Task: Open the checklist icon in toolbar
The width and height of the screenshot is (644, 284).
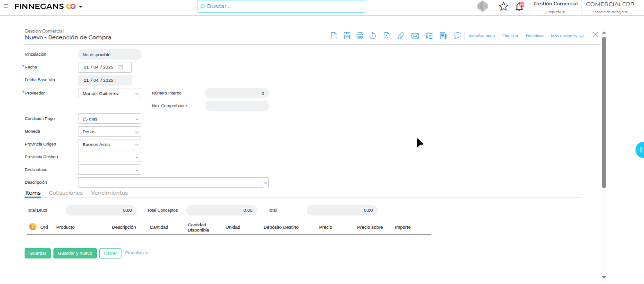Action: tap(429, 36)
